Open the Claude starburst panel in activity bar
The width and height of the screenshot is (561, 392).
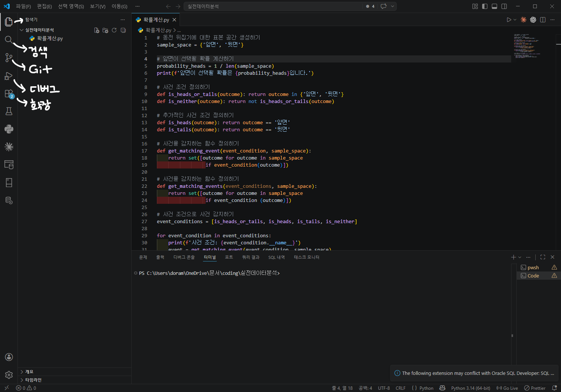tap(9, 147)
